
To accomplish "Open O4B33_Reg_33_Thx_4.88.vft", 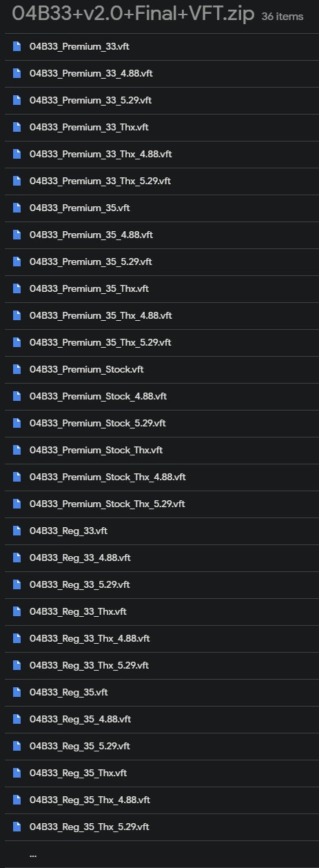I will 159,639.
